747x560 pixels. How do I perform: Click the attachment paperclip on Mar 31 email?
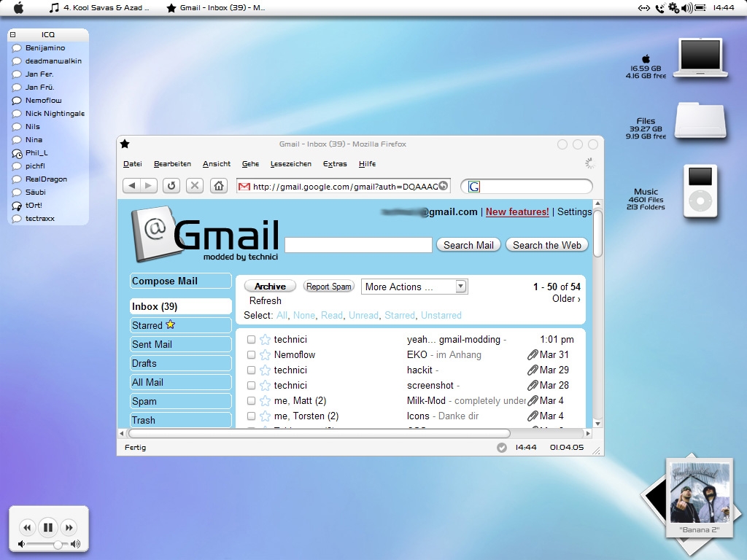point(533,355)
